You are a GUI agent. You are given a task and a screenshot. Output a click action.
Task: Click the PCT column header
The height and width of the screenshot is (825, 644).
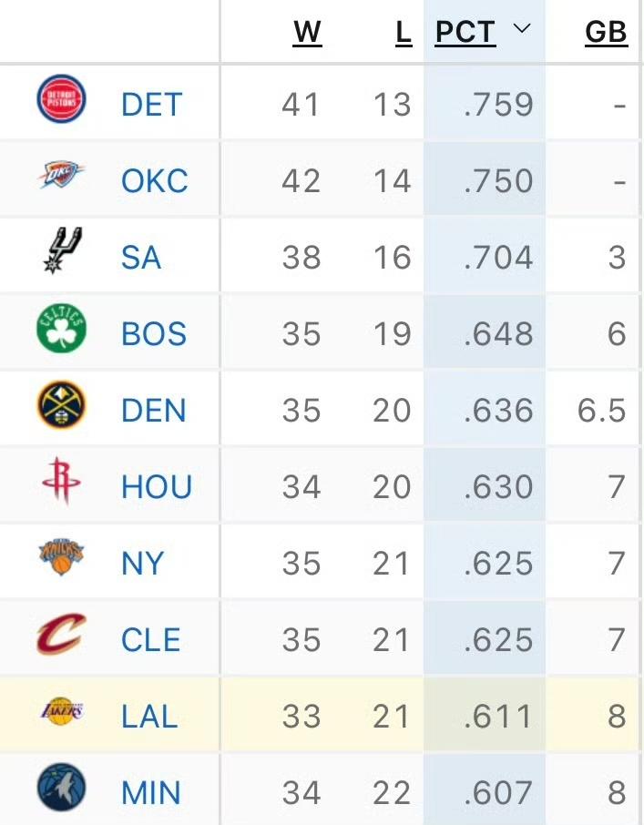pos(465,32)
